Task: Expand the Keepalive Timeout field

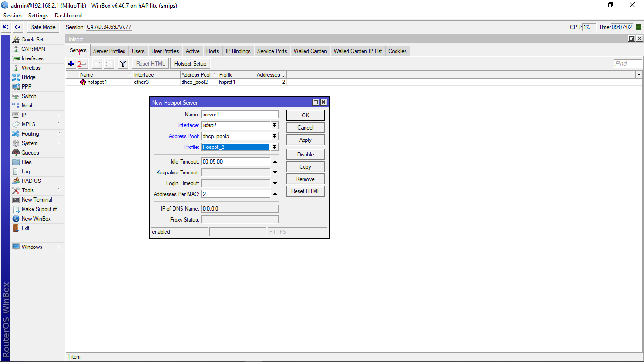Action: coord(275,173)
